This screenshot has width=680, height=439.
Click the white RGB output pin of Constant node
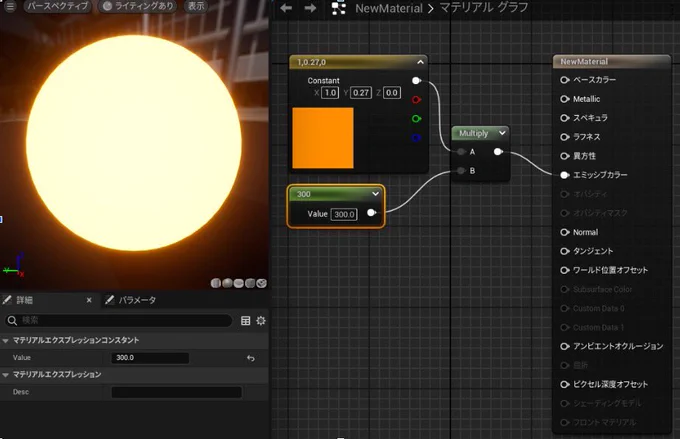click(416, 80)
